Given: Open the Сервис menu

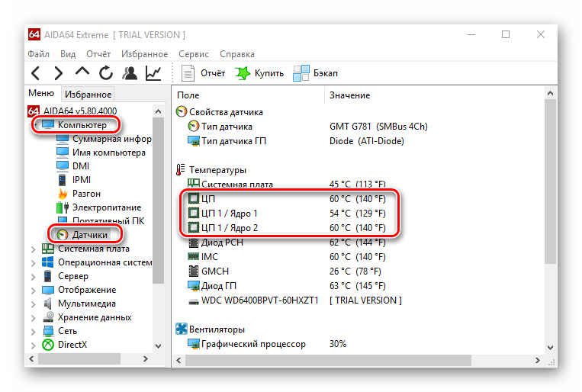Looking at the screenshot, I should (x=194, y=54).
